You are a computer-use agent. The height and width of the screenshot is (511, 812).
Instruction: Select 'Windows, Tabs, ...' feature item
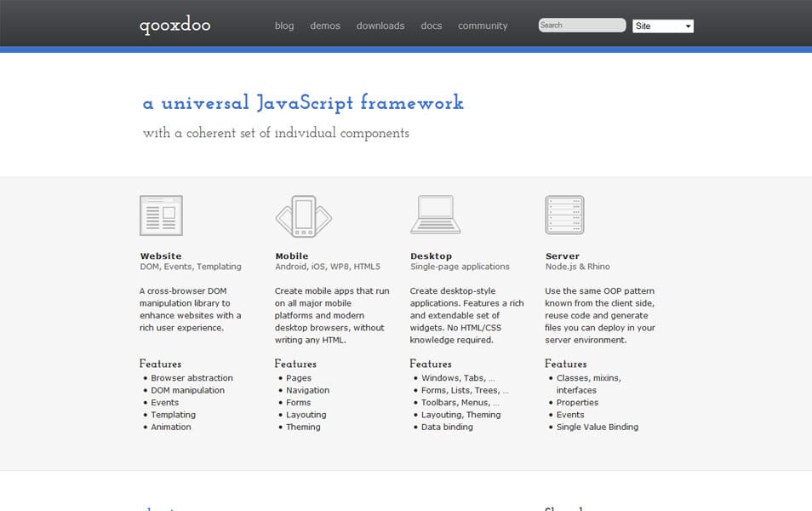(x=458, y=378)
